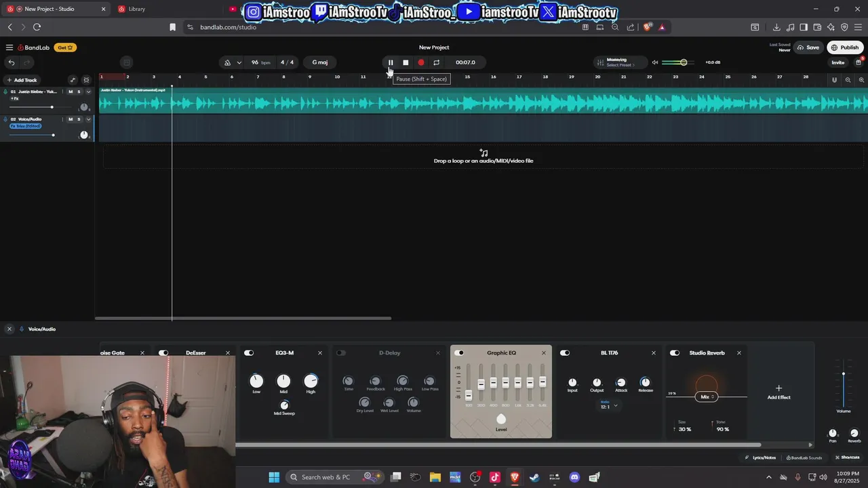Mute master volume speaker icon

[655, 62]
